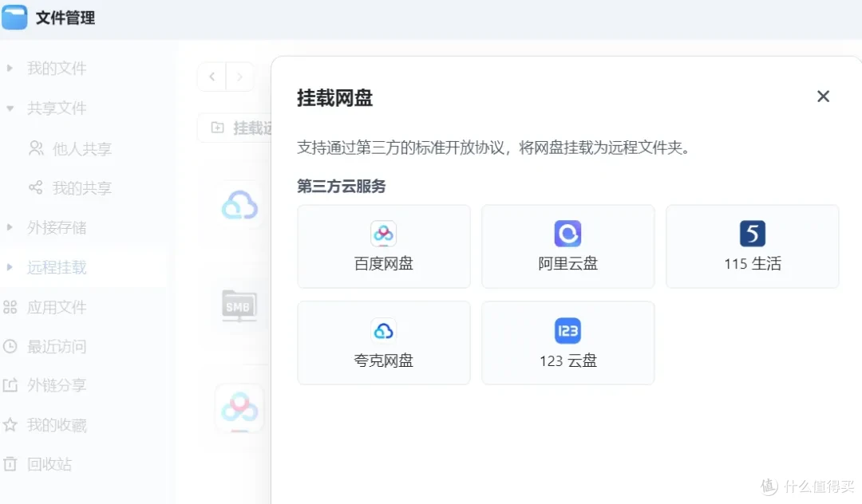The width and height of the screenshot is (862, 504).
Task: Click the 应用文件 grid icon
Action: coord(10,307)
